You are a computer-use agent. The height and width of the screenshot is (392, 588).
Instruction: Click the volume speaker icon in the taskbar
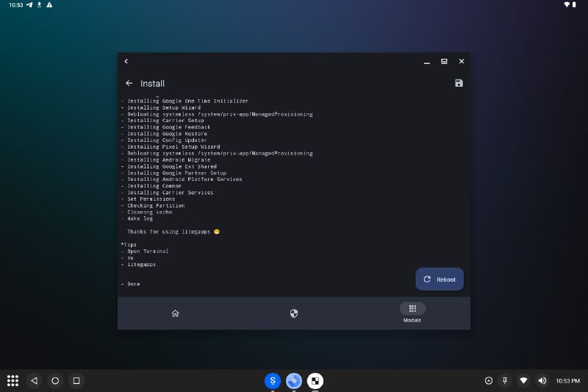[542, 381]
